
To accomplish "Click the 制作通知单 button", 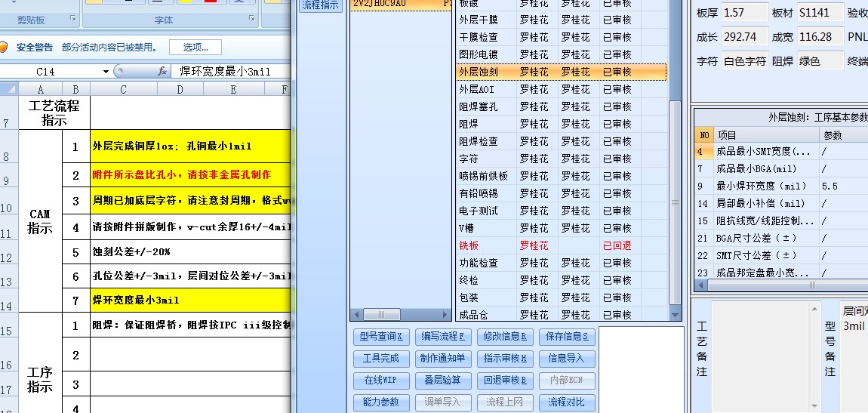I will tap(443, 359).
